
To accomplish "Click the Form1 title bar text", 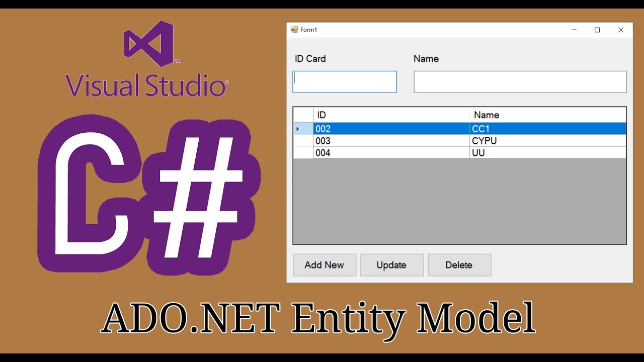I will tap(309, 30).
